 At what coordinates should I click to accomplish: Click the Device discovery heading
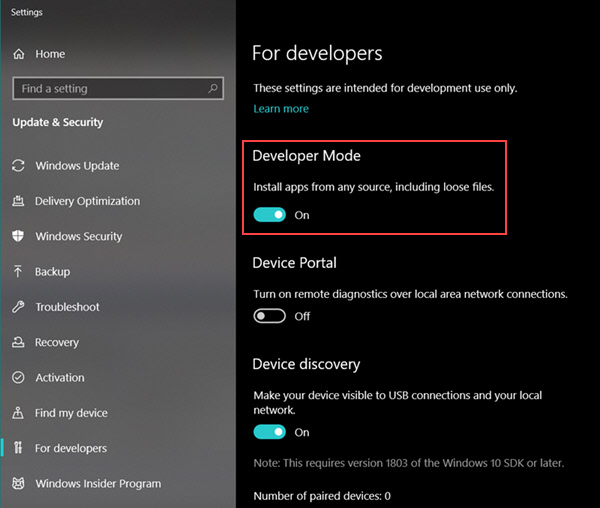[306, 364]
